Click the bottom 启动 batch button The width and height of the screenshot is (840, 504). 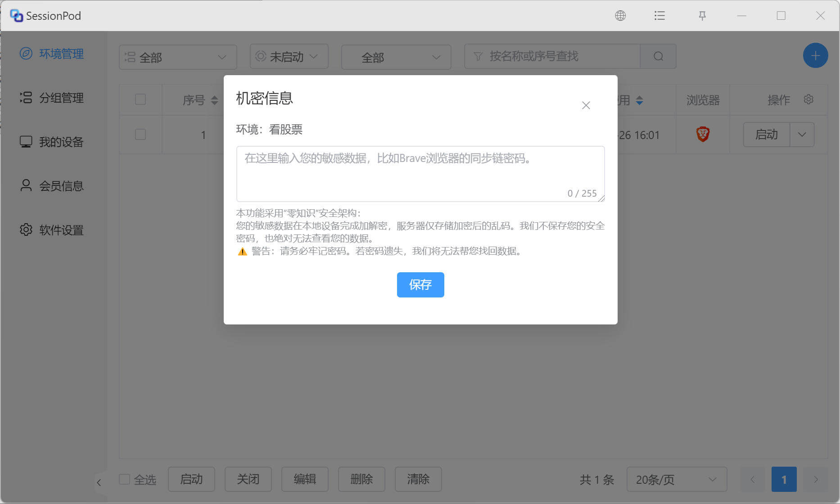(x=191, y=479)
